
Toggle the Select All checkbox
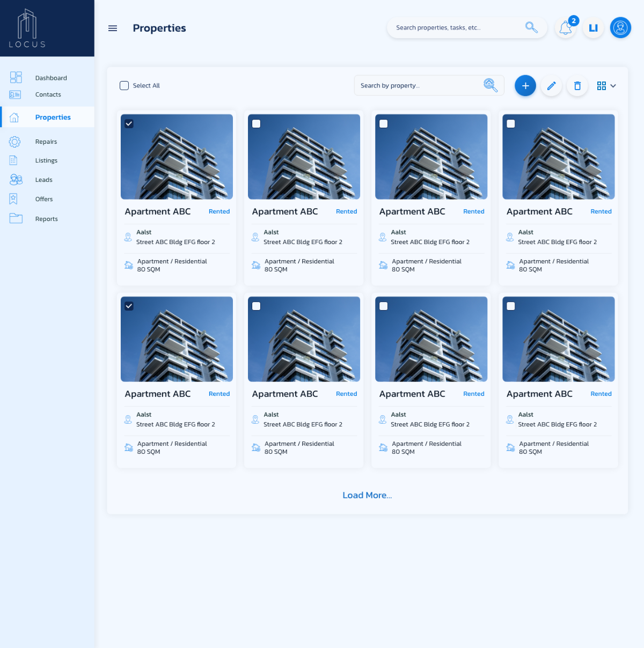pos(124,85)
